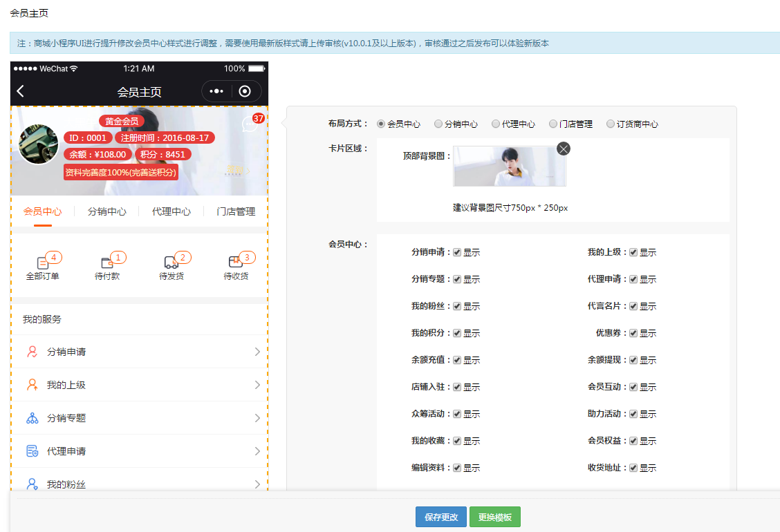The image size is (780, 532).
Task: Toggle 店铺入驻 显示 checkbox
Action: click(x=457, y=387)
